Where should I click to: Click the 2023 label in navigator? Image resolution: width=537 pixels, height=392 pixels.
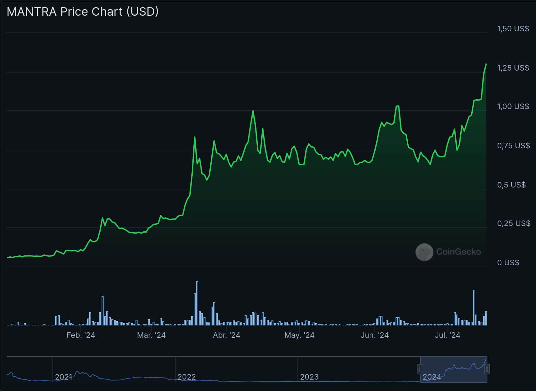tap(309, 377)
